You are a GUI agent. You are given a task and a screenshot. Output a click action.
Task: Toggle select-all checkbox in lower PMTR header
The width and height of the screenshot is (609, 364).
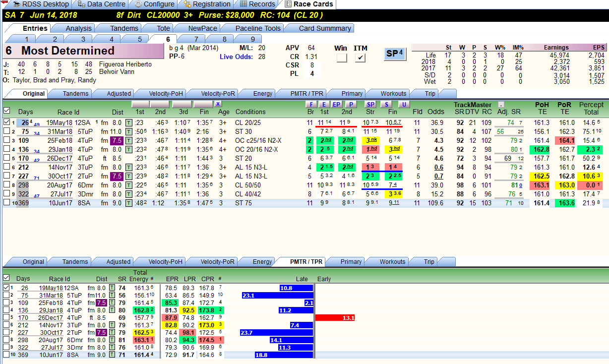(6, 278)
